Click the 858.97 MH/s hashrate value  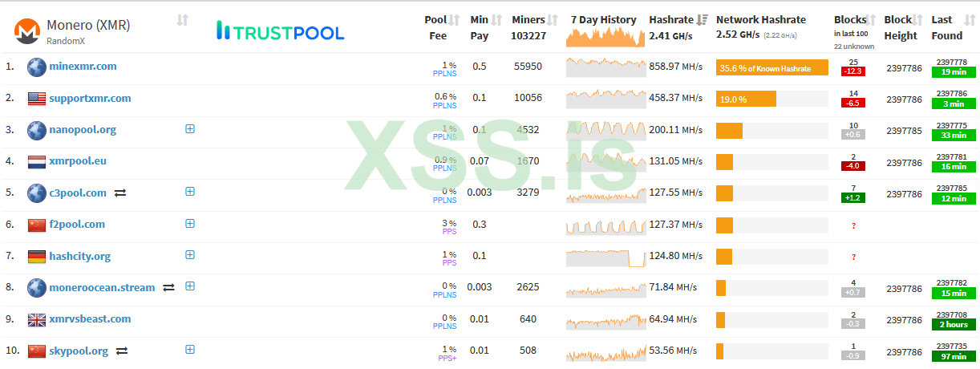pyautogui.click(x=675, y=67)
